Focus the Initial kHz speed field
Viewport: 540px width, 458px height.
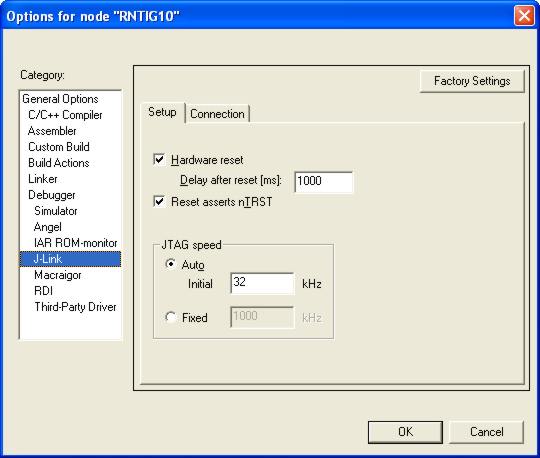(x=262, y=283)
